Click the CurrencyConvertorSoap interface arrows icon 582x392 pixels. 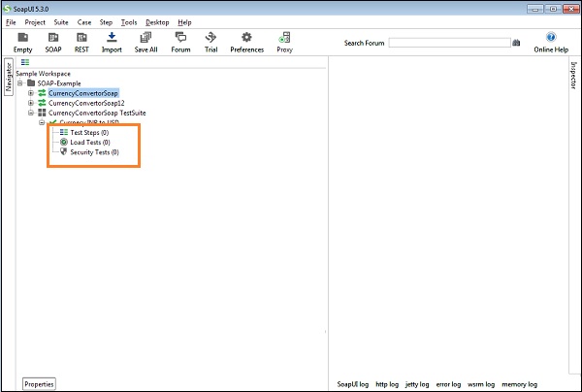(x=42, y=93)
